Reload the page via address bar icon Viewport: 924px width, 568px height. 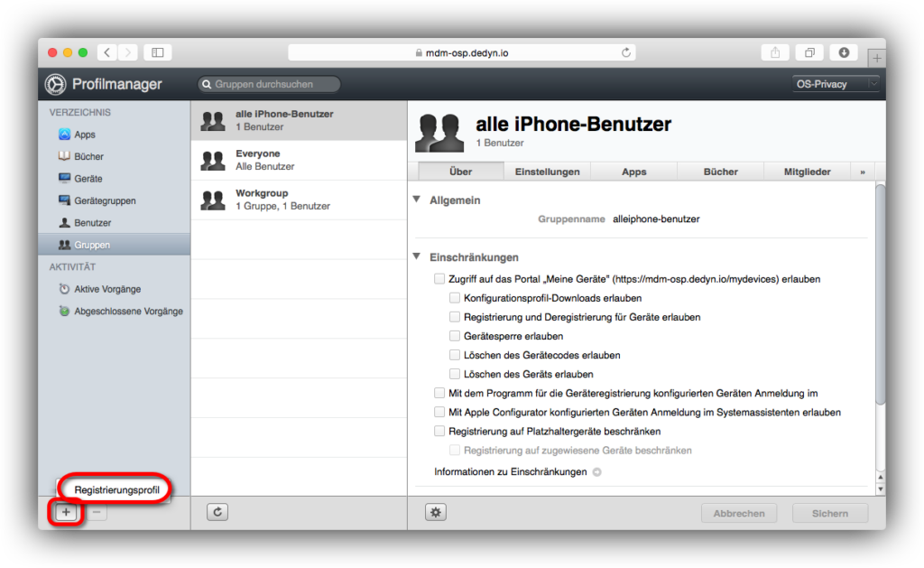[x=626, y=52]
